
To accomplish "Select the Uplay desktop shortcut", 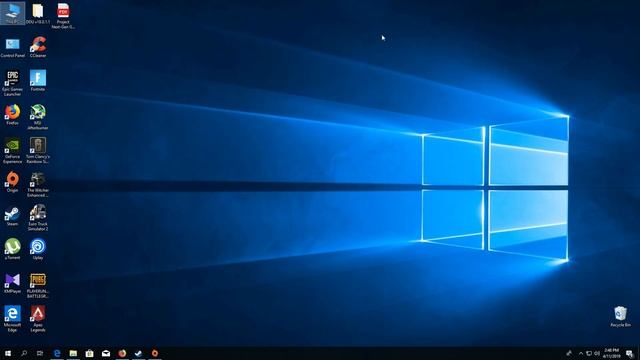I will click(38, 249).
